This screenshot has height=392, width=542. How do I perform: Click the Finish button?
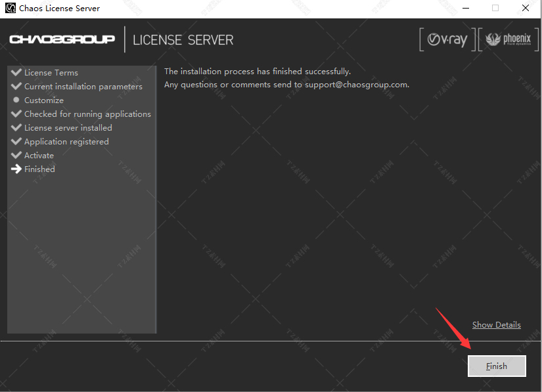pos(497,366)
